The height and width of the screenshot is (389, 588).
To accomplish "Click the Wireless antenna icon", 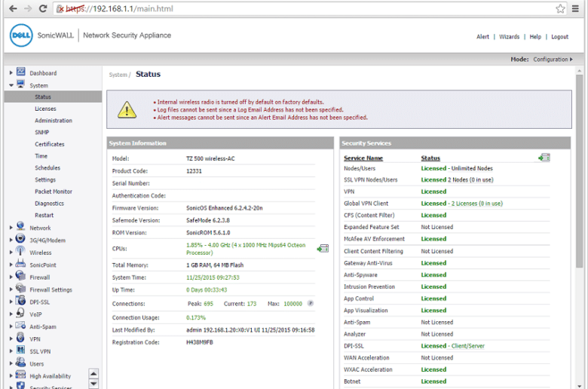I will (x=20, y=251).
